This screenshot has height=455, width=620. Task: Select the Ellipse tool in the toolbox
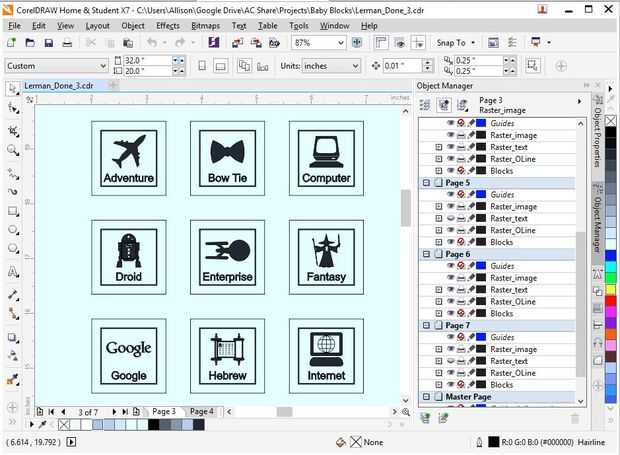13,230
